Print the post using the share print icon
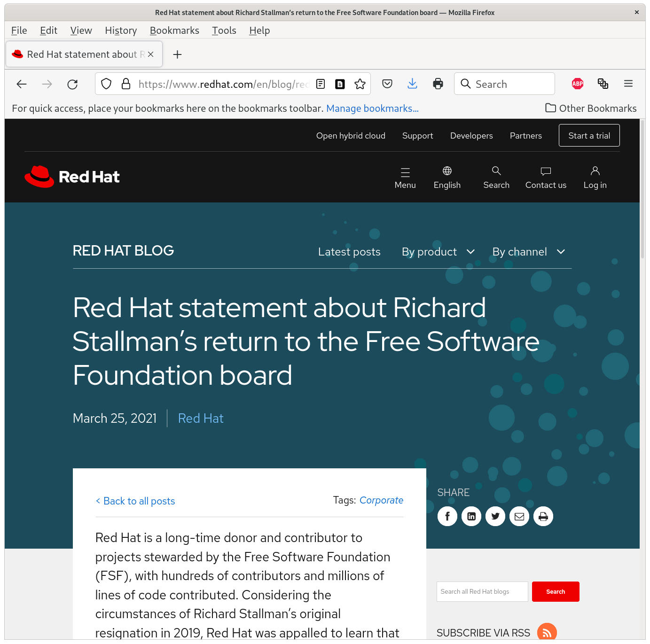The height and width of the screenshot is (644, 650). pyautogui.click(x=543, y=516)
